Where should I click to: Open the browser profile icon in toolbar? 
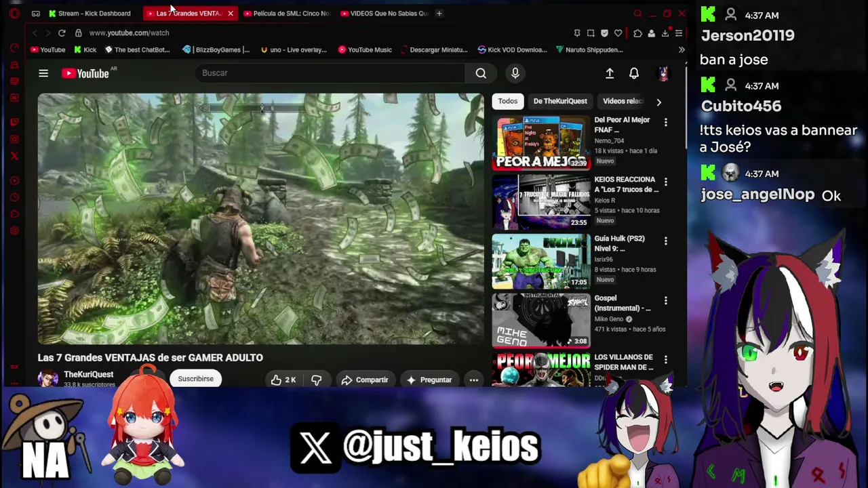pos(651,33)
